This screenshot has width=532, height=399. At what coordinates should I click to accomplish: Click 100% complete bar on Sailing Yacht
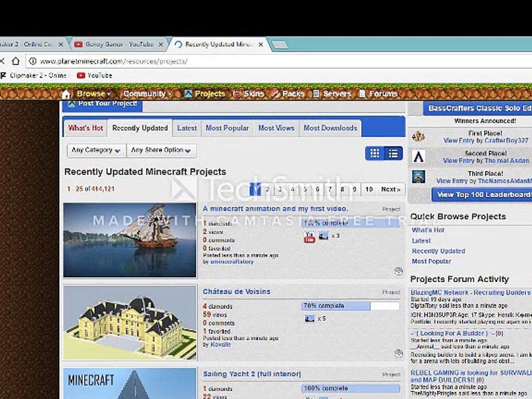350,388
